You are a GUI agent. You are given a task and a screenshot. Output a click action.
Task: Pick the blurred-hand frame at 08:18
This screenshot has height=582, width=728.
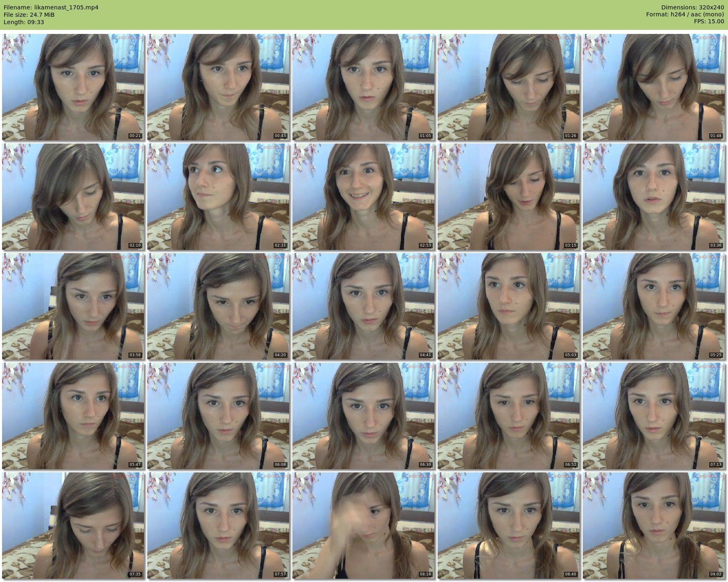pyautogui.click(x=363, y=526)
